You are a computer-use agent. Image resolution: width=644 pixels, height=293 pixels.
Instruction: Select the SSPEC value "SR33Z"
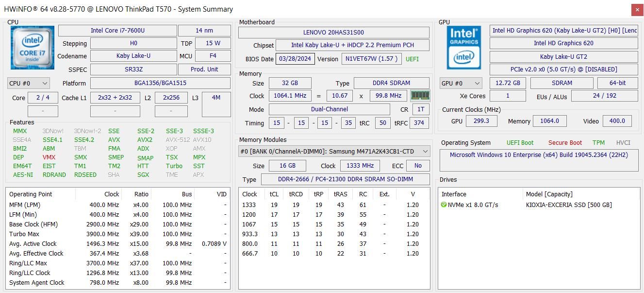point(133,69)
